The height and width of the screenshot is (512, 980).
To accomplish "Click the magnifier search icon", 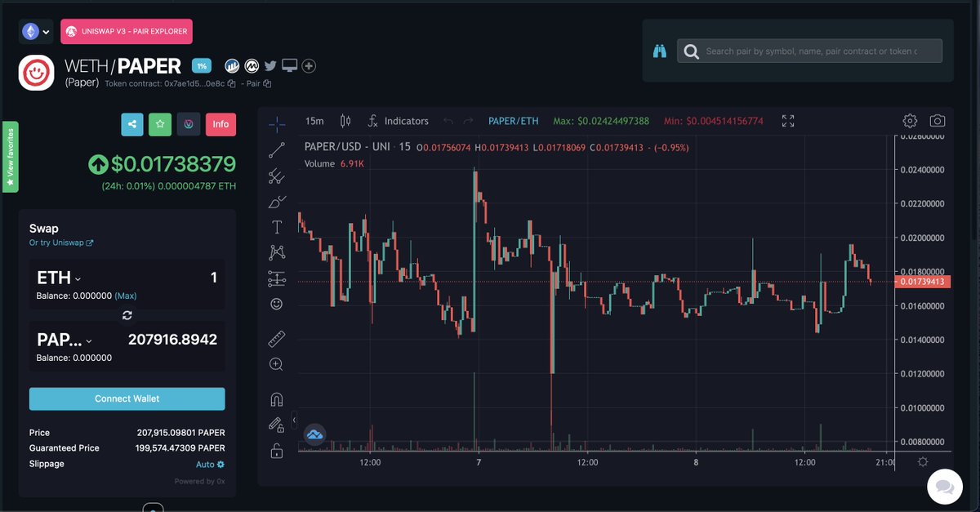I will [692, 51].
